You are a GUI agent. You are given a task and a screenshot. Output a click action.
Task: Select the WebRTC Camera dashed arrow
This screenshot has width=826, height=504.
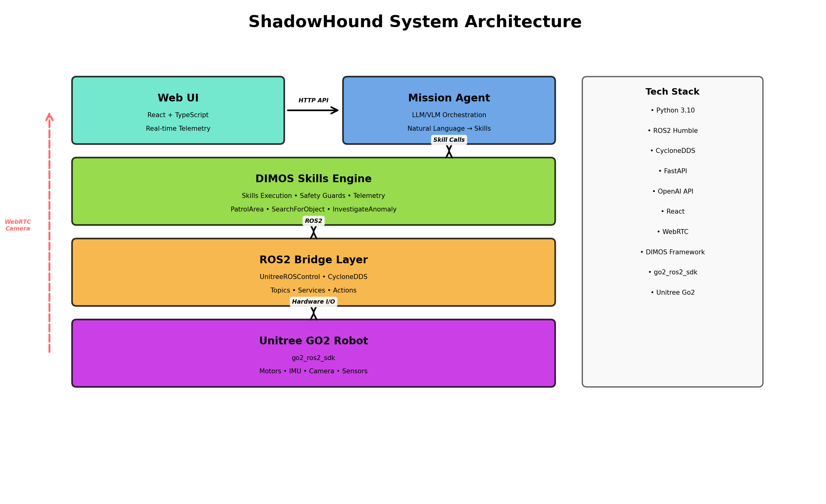[50, 231]
